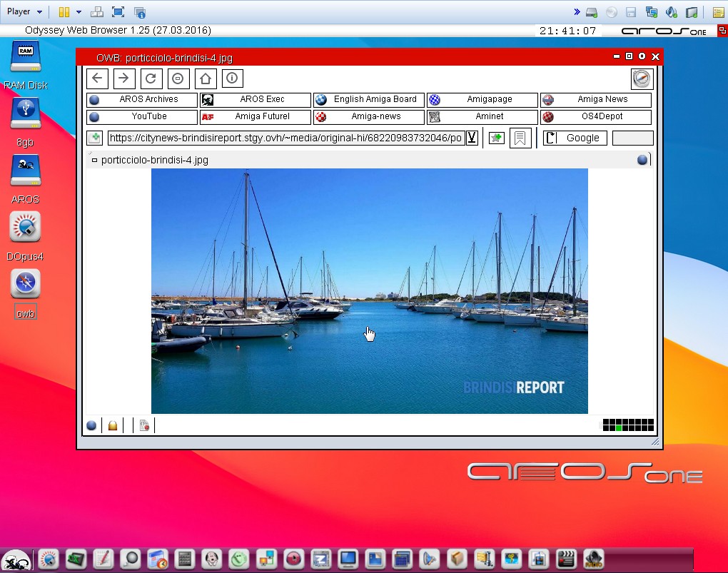Viewport: 728px width, 573px height.
Task: Open the Aminet bookmark
Action: (482, 117)
